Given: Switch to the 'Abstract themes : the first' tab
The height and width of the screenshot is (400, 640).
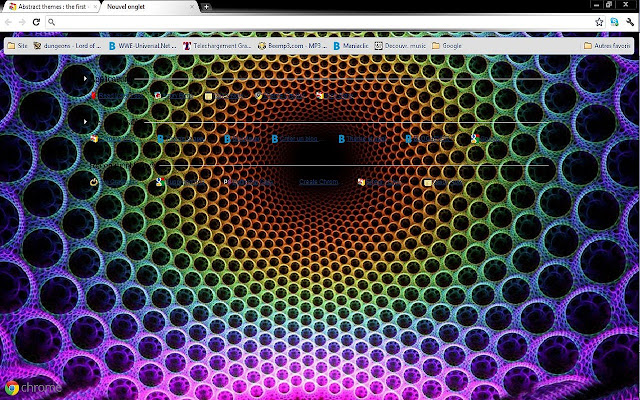Looking at the screenshot, I should 49,7.
